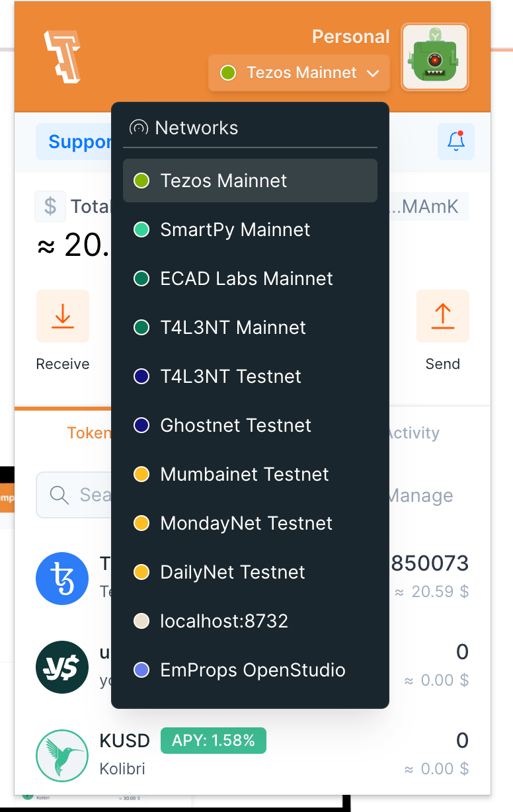Click the Kolibri KUSD hummingbird logo
This screenshot has width=513, height=812.
point(62,756)
